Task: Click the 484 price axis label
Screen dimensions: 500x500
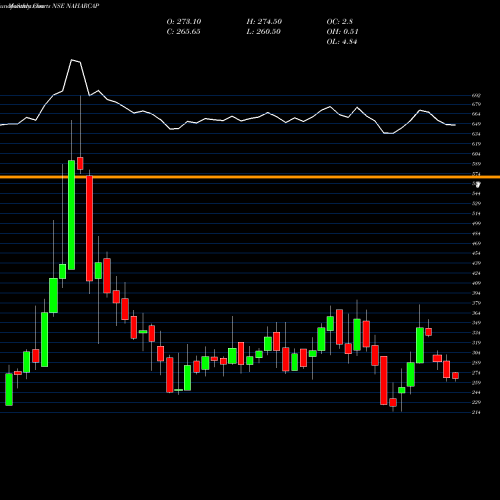Action: coord(476,234)
